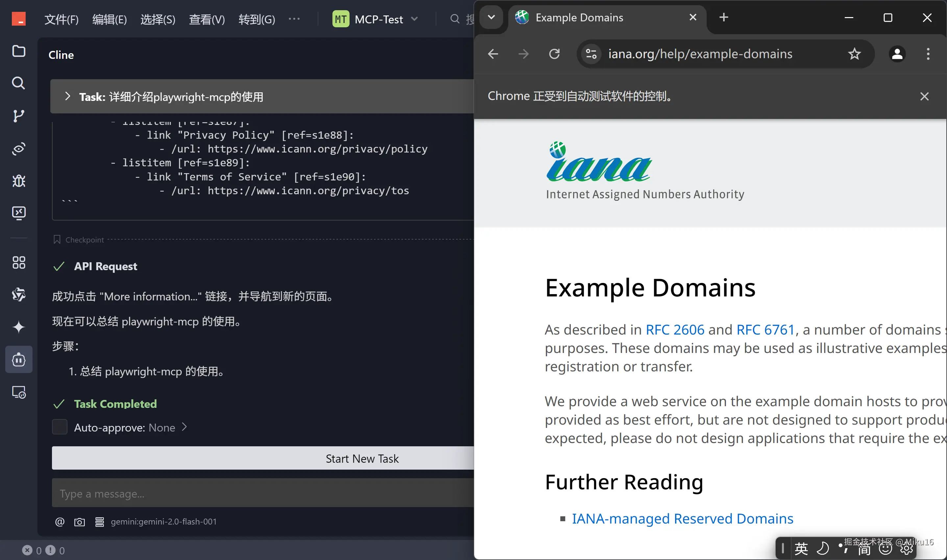Reload the Chrome page
This screenshot has height=560, width=947.
pos(554,54)
